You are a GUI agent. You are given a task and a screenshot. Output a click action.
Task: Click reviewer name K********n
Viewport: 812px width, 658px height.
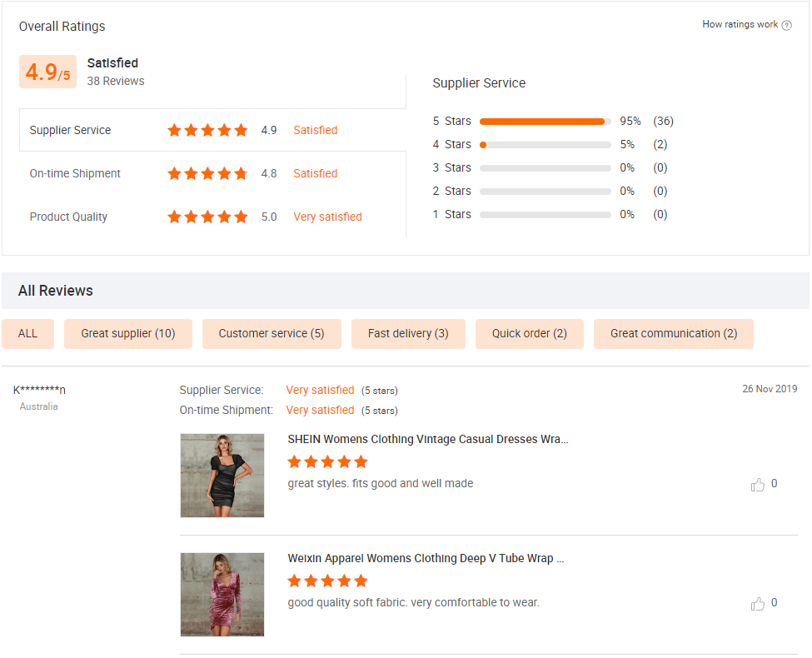point(39,390)
